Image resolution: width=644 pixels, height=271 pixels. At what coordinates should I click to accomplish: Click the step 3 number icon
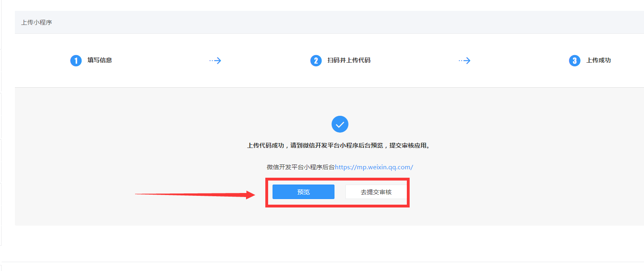click(x=574, y=61)
